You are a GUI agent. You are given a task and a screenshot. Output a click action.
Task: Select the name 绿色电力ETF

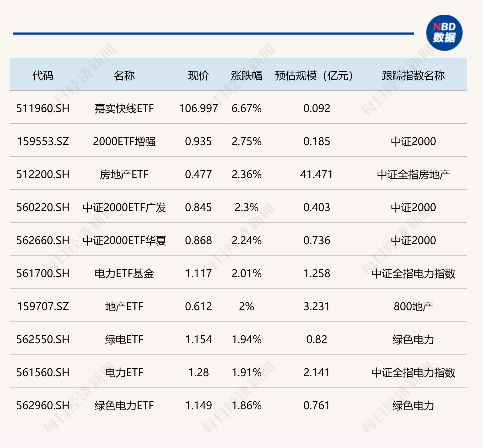point(124,406)
